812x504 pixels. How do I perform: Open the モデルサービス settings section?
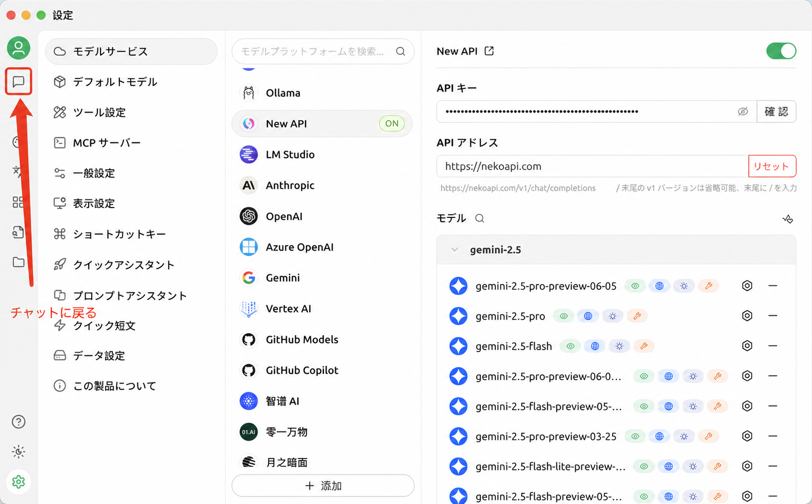coord(132,52)
